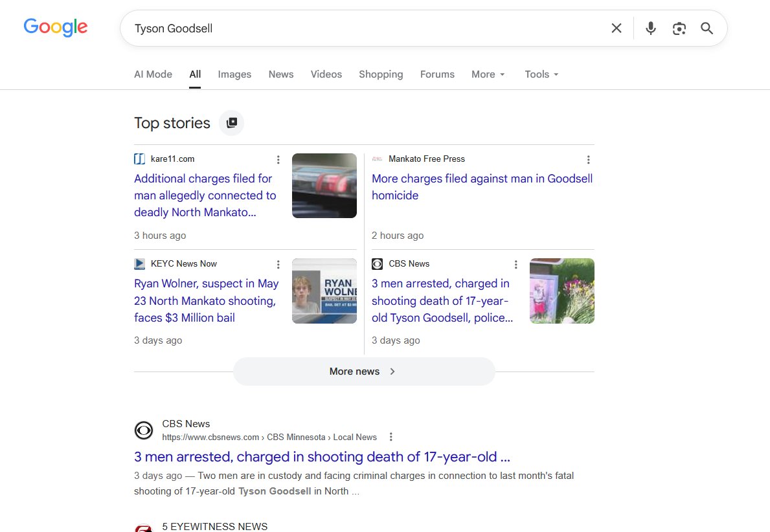The height and width of the screenshot is (532, 770).
Task: Click Mankato Free Press source name
Action: (x=427, y=159)
